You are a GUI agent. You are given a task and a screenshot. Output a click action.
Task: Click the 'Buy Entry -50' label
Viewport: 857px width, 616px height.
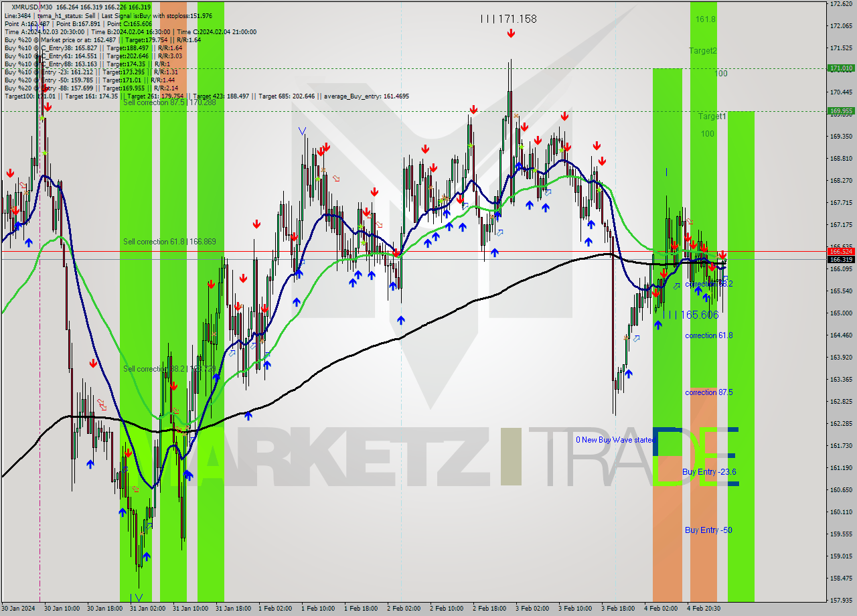tap(708, 530)
